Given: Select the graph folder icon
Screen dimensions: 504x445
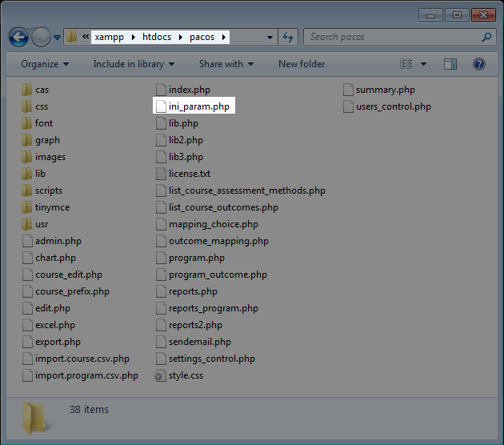Looking at the screenshot, I should [x=26, y=140].
